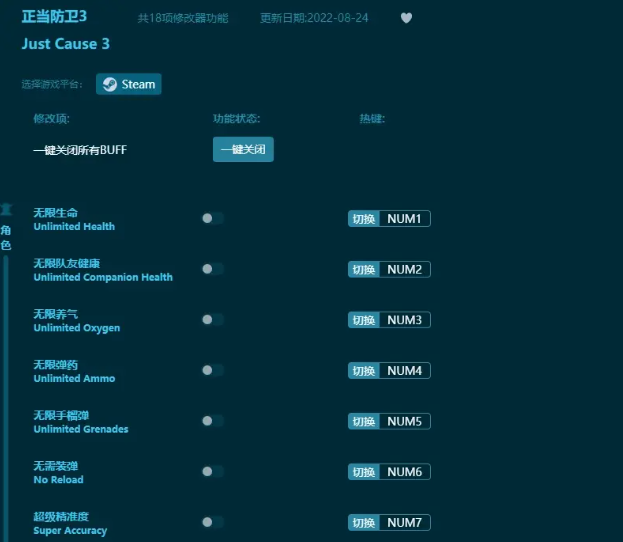Toggle the Super Accuracy switch
Screen dimensions: 623x542
213,522
